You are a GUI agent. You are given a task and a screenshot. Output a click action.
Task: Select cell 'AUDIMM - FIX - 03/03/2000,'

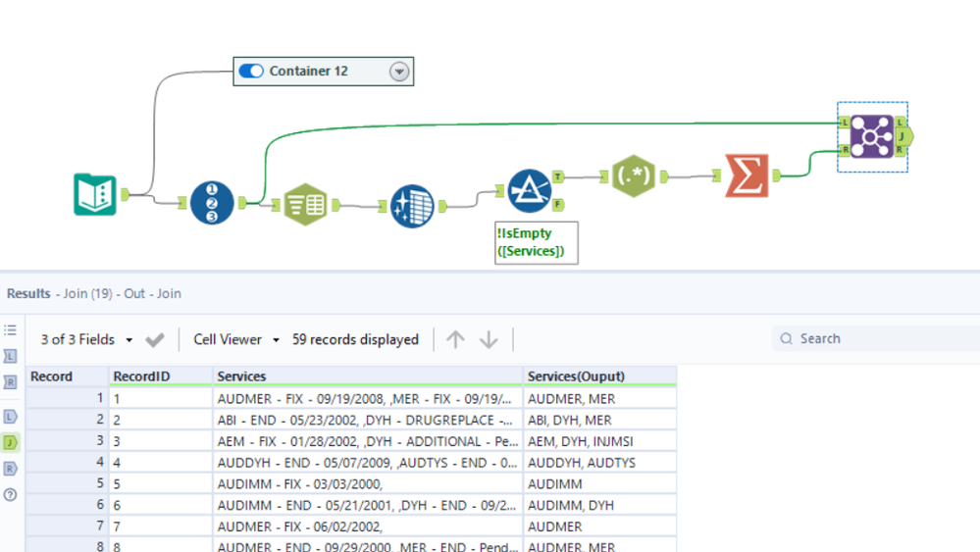[x=368, y=484]
